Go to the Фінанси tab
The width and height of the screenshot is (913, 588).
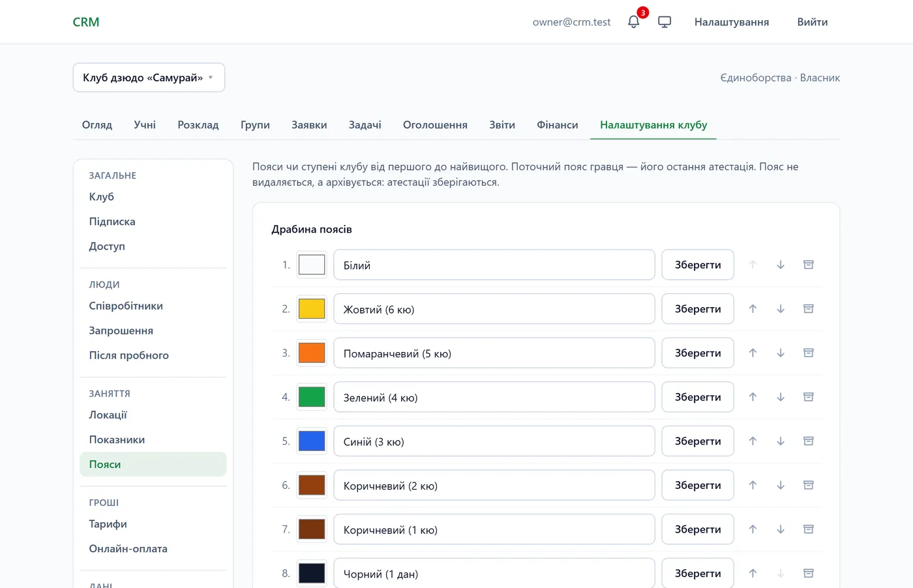coord(558,125)
